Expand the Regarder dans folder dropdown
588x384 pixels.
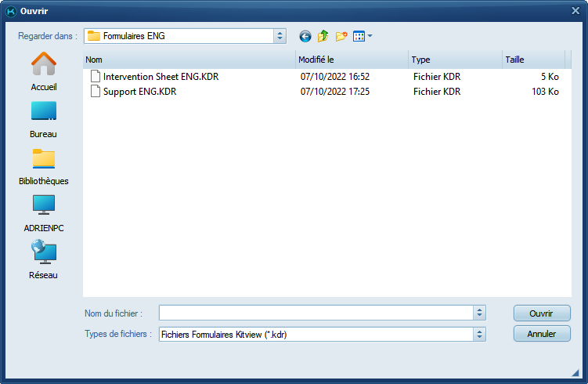click(280, 36)
